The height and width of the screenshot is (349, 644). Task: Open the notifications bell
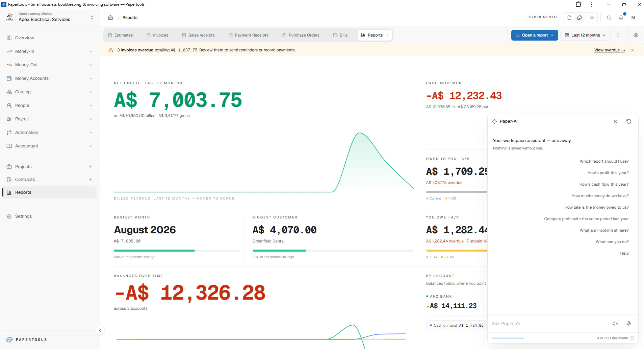click(x=621, y=18)
